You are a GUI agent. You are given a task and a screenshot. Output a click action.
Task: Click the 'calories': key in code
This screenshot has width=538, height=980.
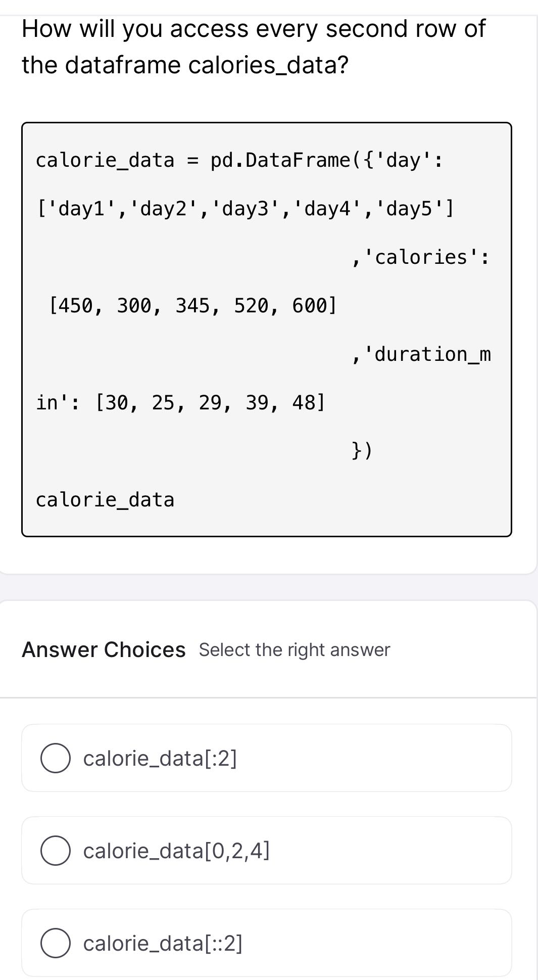(420, 257)
